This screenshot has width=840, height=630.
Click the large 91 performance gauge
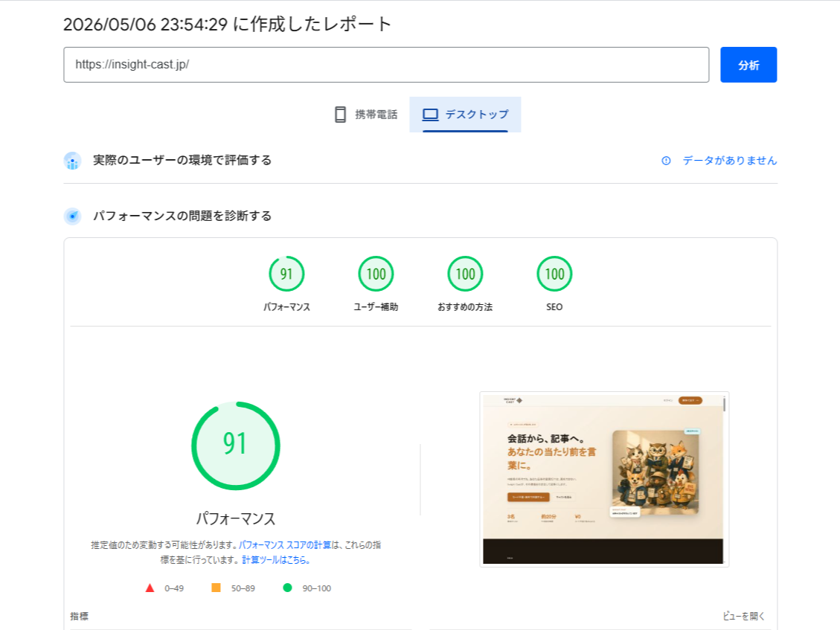tap(236, 446)
